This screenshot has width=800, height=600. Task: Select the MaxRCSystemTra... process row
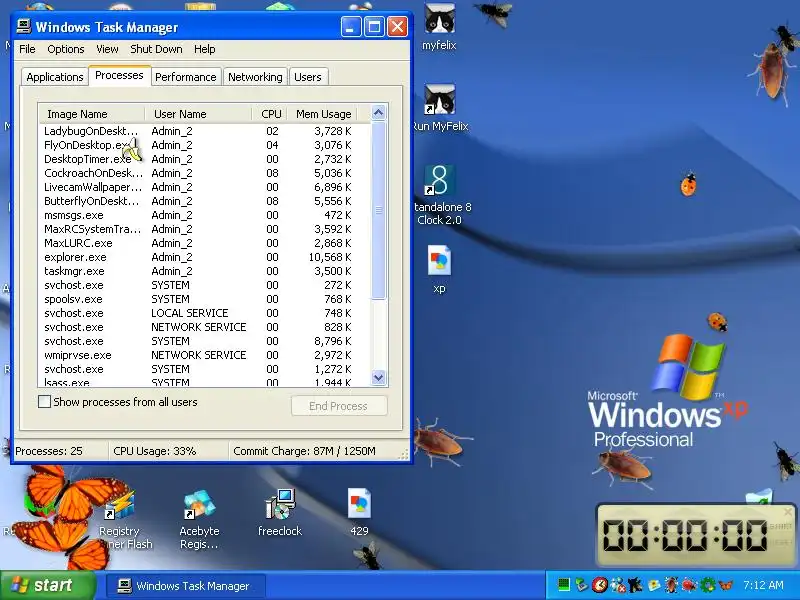[204, 229]
